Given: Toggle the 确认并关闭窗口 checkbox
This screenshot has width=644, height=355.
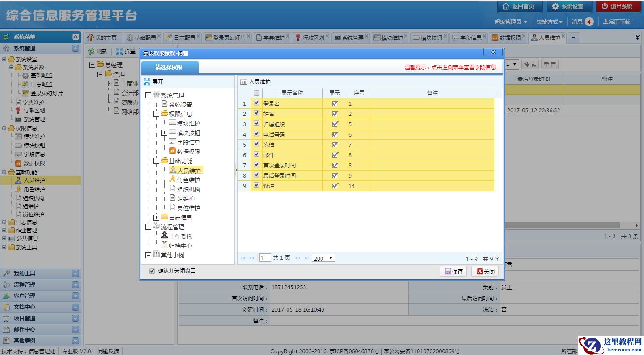Looking at the screenshot, I should (x=152, y=271).
